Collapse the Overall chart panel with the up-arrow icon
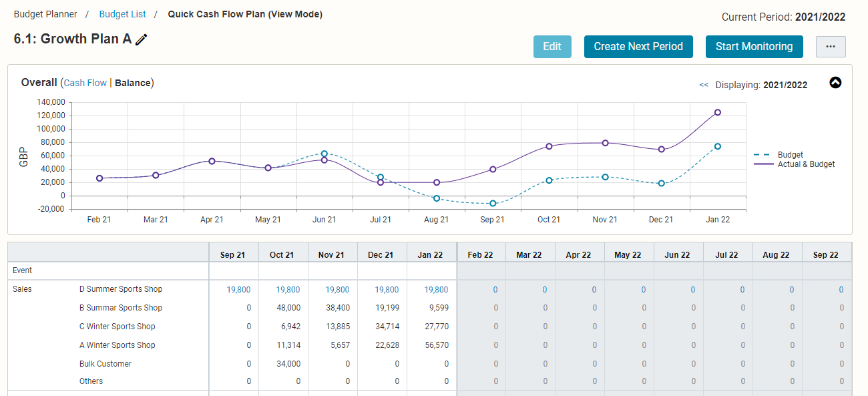The image size is (868, 396). coord(835,83)
